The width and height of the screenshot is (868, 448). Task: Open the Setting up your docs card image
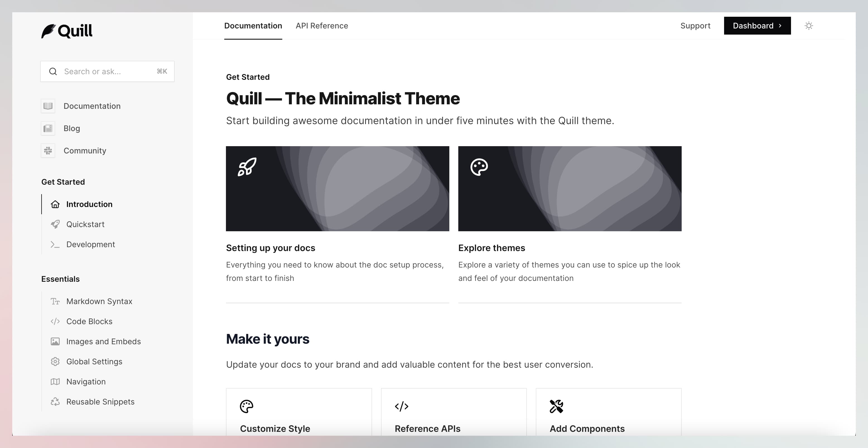(337, 189)
